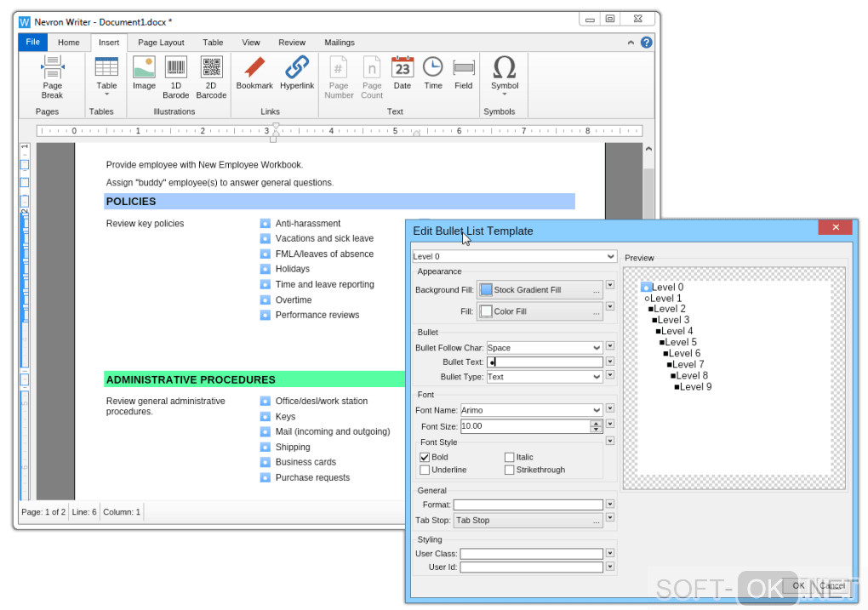Toggle the Underline checkbox
This screenshot has height=610, width=868.
[x=425, y=470]
